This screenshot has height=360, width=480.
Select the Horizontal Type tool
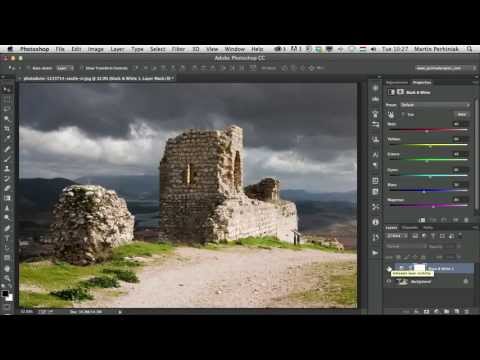click(x=7, y=238)
